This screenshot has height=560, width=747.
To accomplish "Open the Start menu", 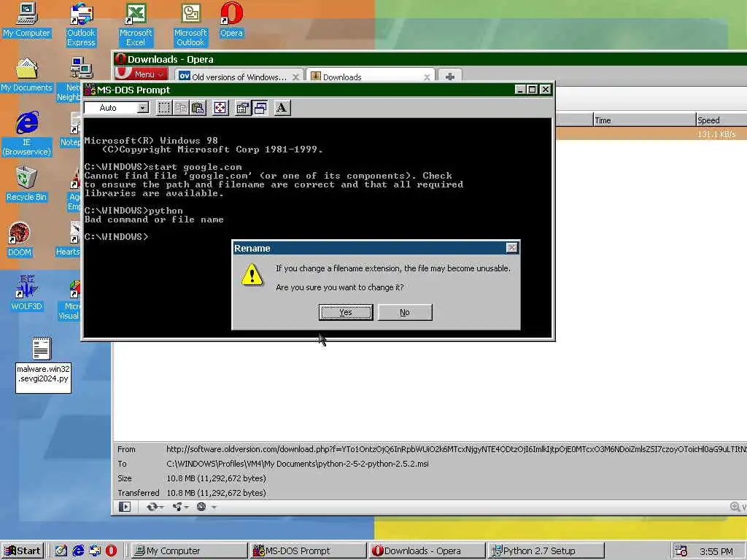I will click(23, 551).
